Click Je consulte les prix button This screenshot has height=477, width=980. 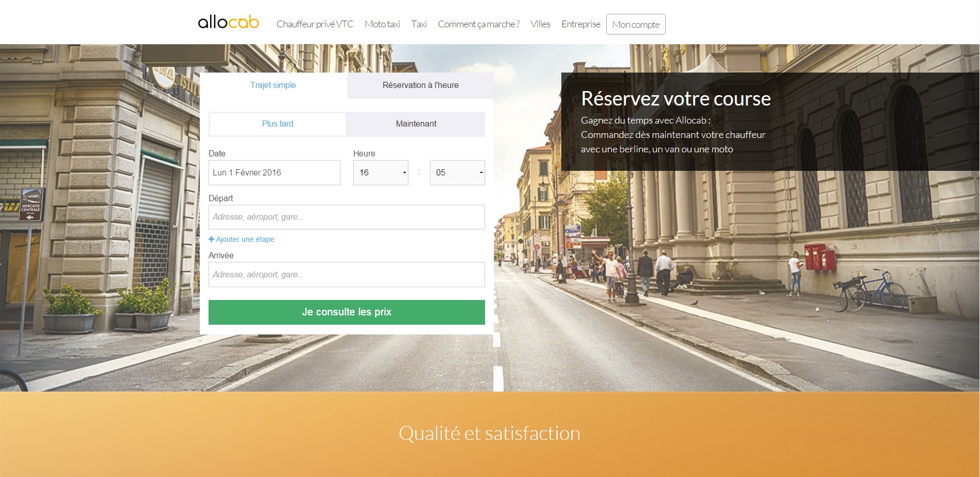coord(347,312)
